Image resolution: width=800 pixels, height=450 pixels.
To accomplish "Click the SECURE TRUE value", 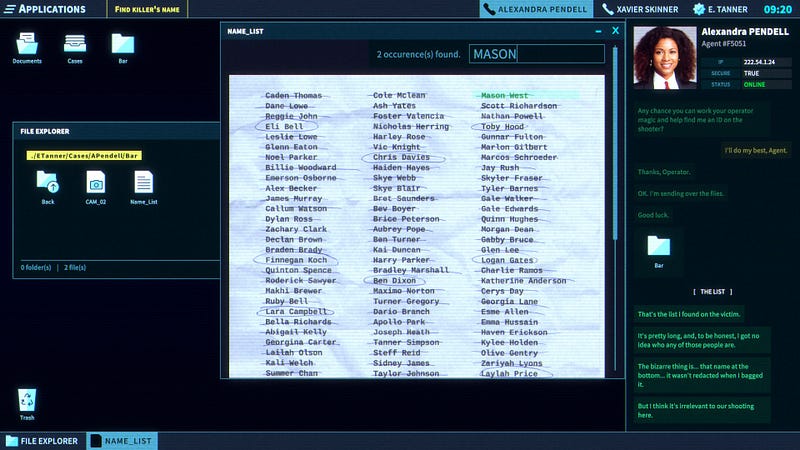I will tap(751, 73).
